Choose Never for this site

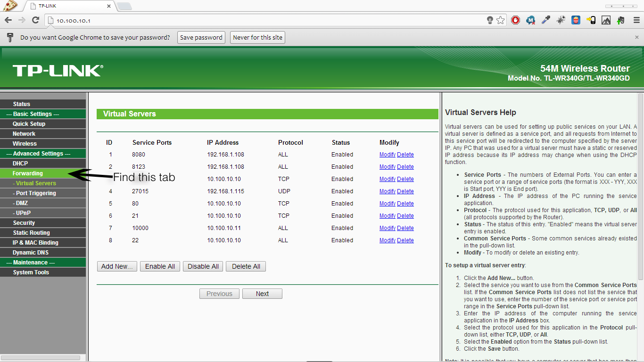(258, 38)
